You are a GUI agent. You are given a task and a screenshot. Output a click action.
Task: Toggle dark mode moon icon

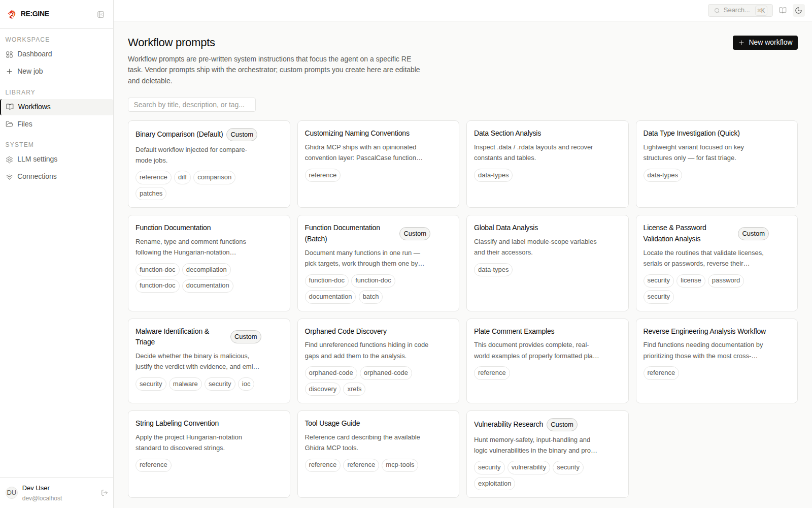[x=799, y=10]
